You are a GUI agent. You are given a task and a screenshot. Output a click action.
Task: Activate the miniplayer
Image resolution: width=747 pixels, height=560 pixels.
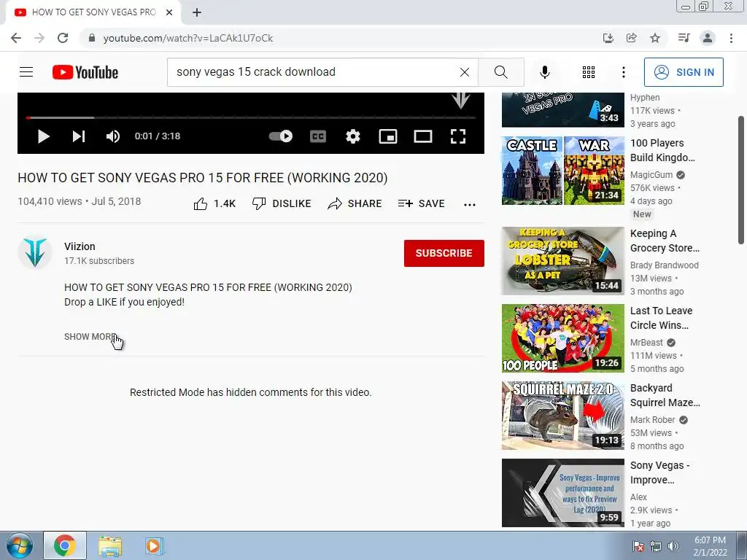pyautogui.click(x=388, y=136)
